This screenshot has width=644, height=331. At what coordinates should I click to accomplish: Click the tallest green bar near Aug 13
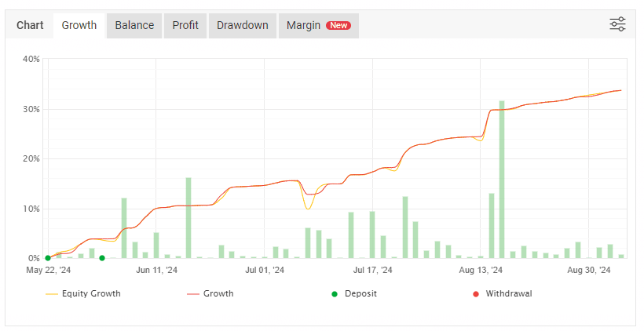(502, 180)
